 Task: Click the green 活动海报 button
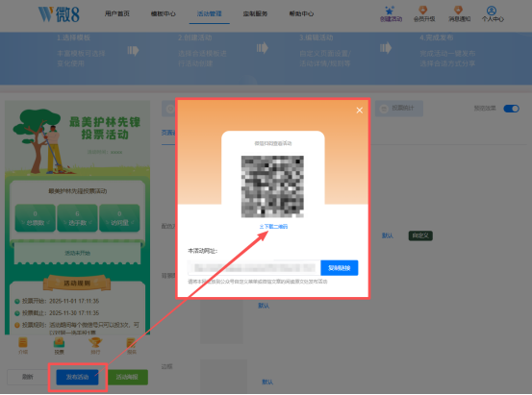point(127,377)
